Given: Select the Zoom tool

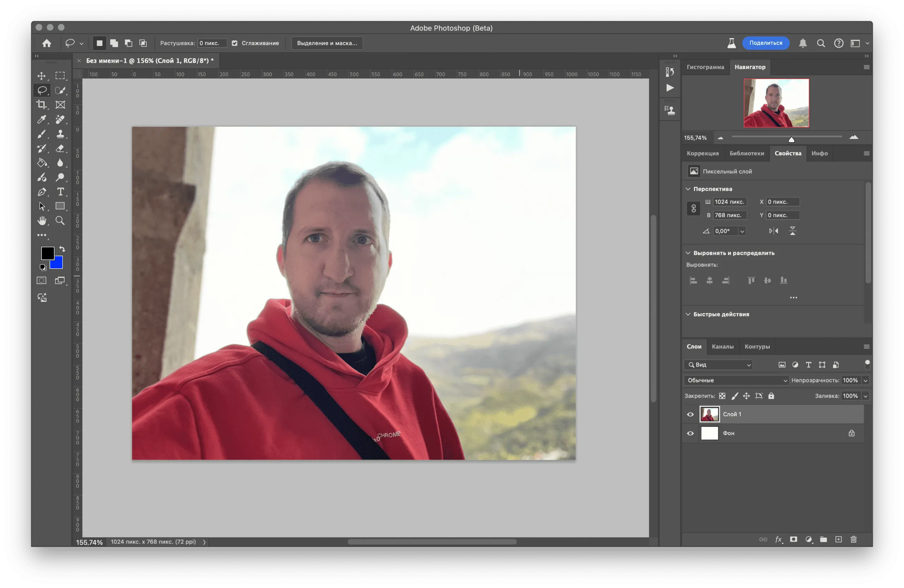Looking at the screenshot, I should [60, 221].
